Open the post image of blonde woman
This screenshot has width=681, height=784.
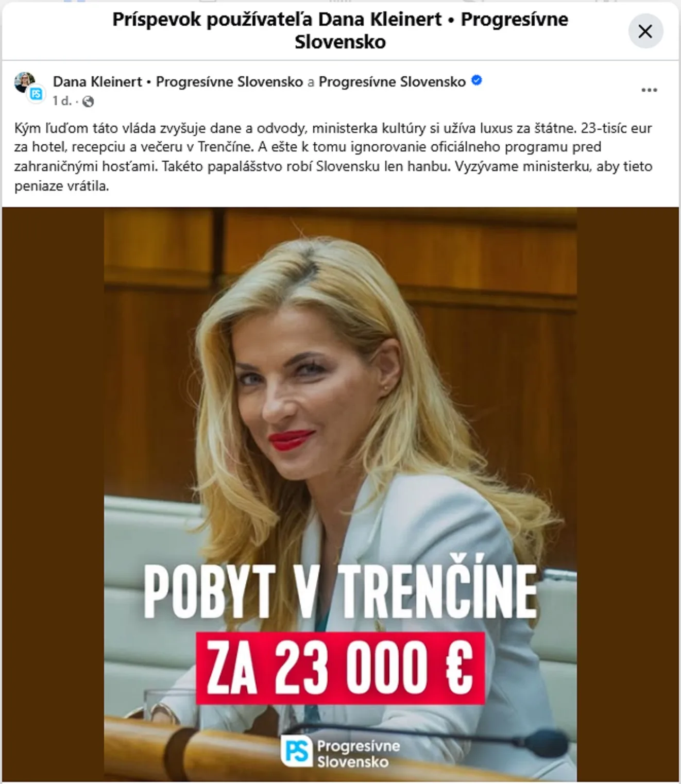[x=340, y=495]
